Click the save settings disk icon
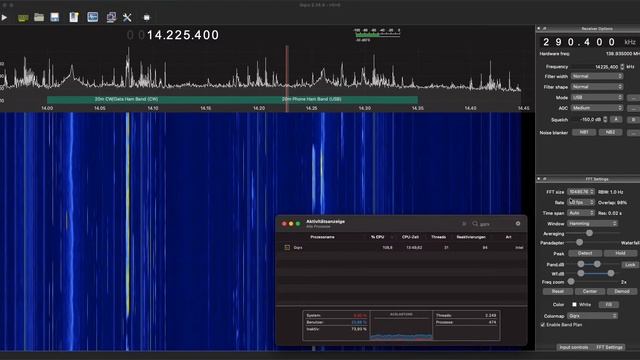The image size is (640, 360). pos(55,17)
